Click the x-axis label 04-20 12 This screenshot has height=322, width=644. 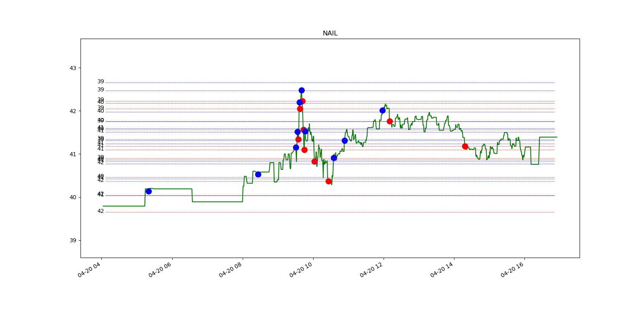click(x=371, y=270)
